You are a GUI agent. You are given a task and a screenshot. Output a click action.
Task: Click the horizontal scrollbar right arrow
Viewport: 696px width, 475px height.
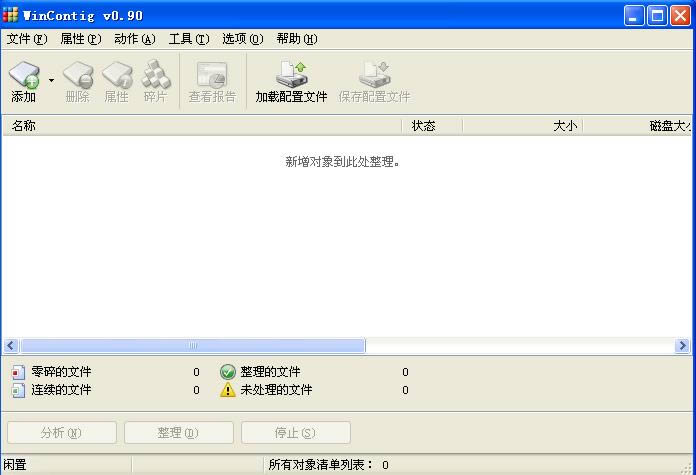[683, 346]
